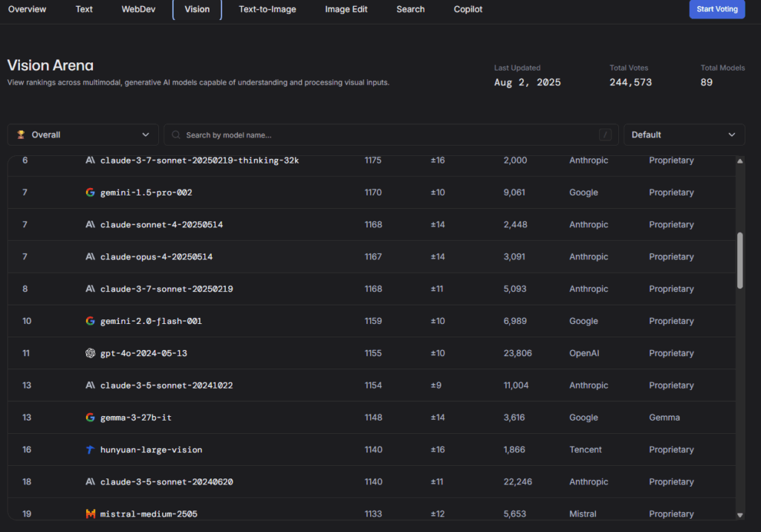Open the Text-to-Image tab
This screenshot has height=532, width=761.
click(268, 9)
